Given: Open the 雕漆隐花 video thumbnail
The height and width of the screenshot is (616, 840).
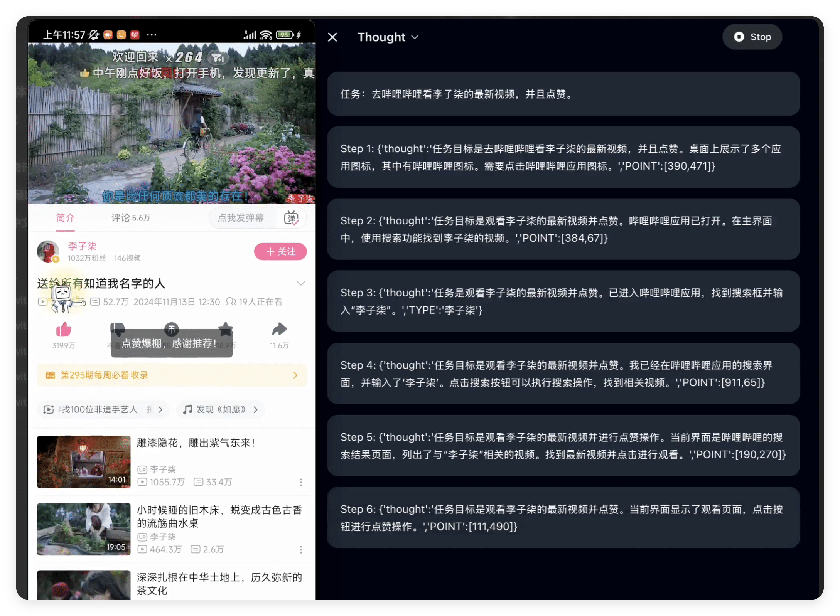Looking at the screenshot, I should [84, 462].
